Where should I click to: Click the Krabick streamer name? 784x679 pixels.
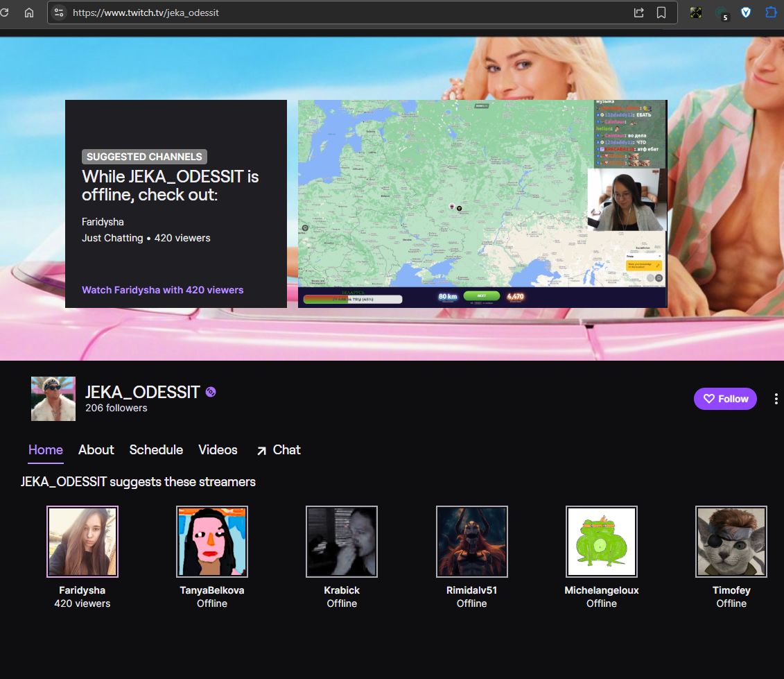coord(342,590)
